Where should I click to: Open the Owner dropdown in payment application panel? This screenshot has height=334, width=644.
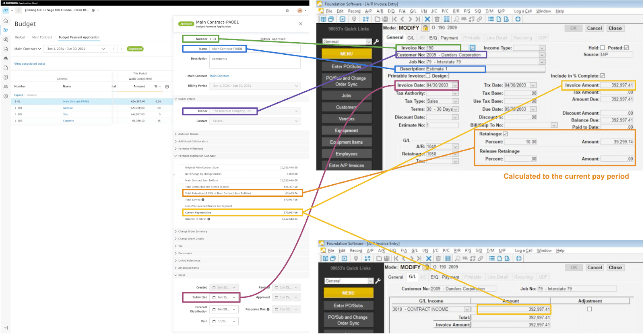(x=255, y=111)
